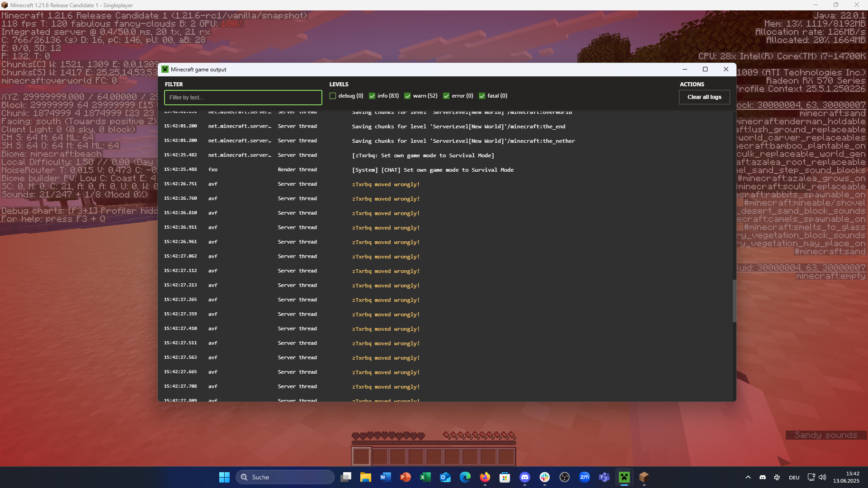Select the Set own game mode chat log row
Image resolution: width=868 pixels, height=488 pixels.
[x=432, y=170]
